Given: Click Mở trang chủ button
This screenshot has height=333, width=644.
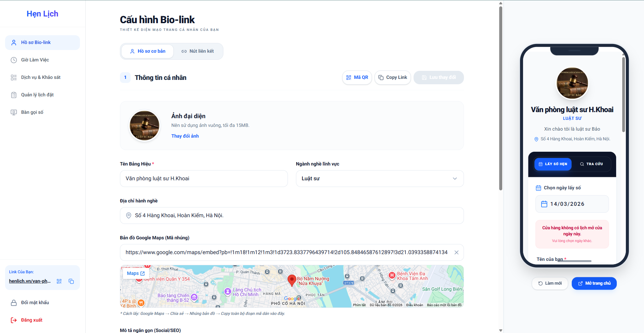Looking at the screenshot, I should coord(594,283).
